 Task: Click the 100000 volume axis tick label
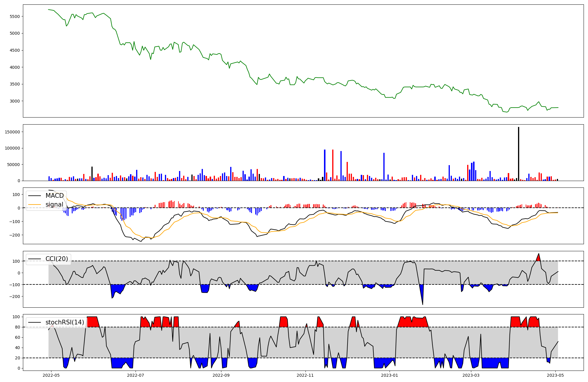pos(12,148)
